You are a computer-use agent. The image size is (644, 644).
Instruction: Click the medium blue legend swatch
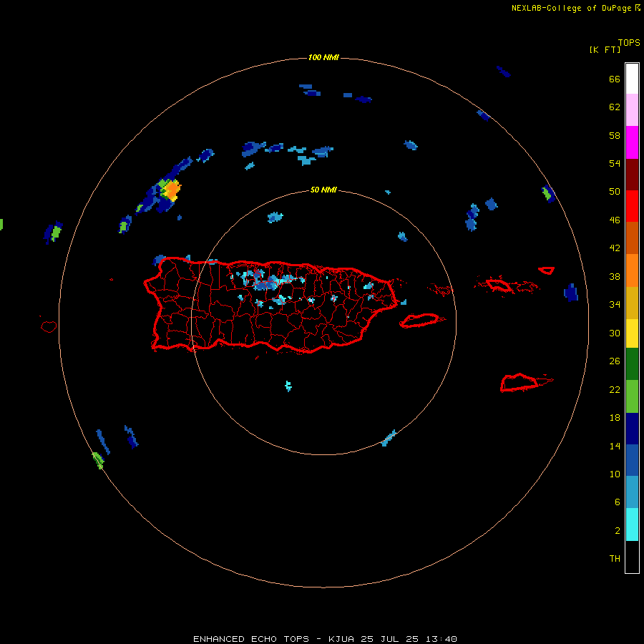tap(632, 460)
